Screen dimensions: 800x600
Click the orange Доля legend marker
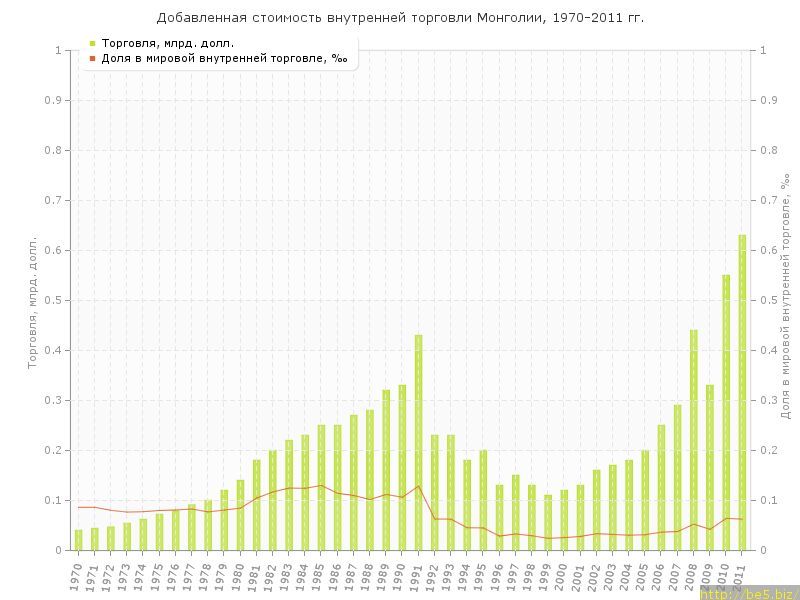coord(93,58)
